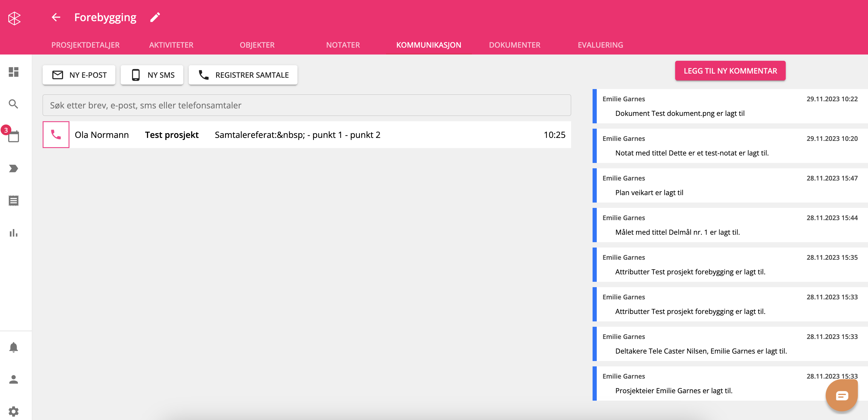Viewport: 868px width, 420px height.
Task: Switch to NOTATER tab
Action: coord(343,45)
